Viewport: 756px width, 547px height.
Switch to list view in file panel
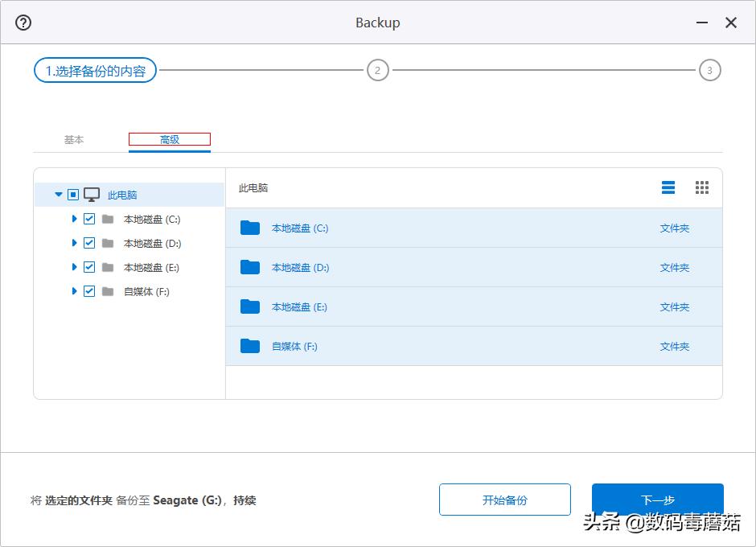pos(668,187)
